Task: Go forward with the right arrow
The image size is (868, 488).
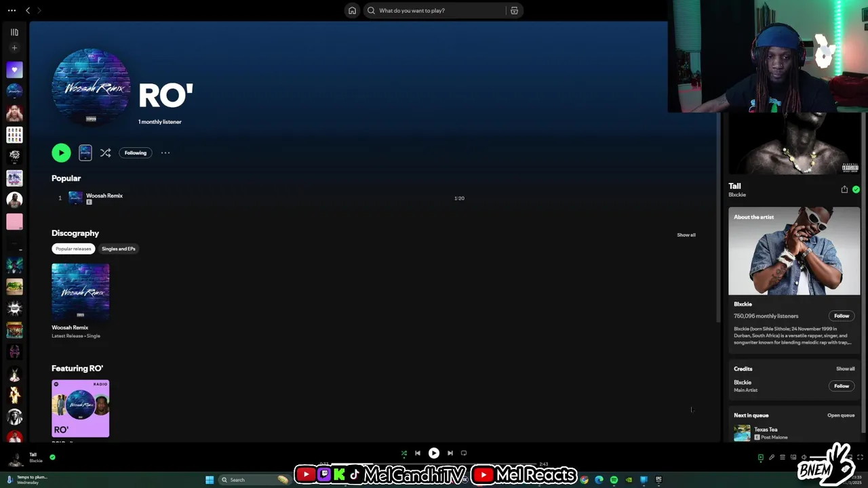Action: pos(39,10)
